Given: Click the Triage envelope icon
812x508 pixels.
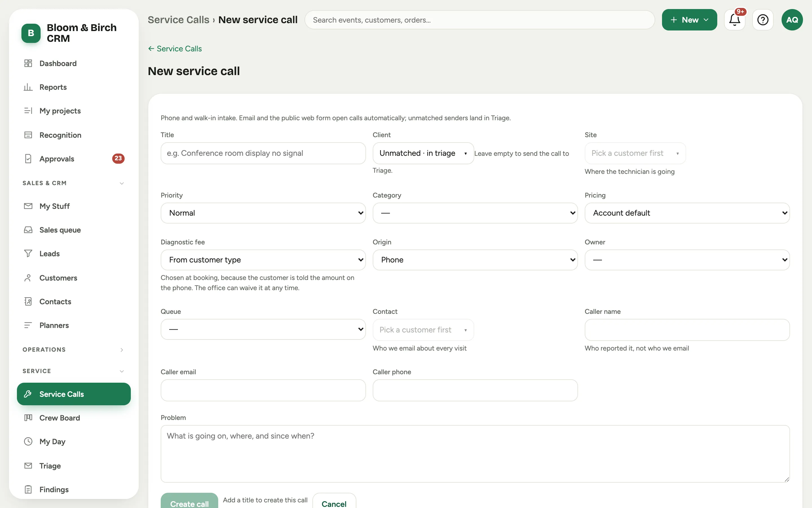Looking at the screenshot, I should click(x=28, y=466).
